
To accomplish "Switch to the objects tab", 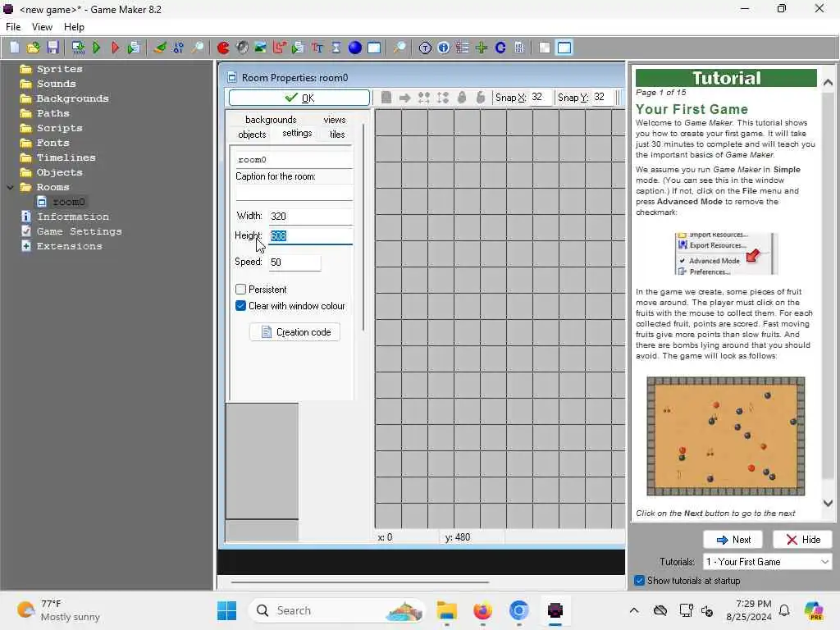I will click(x=252, y=134).
